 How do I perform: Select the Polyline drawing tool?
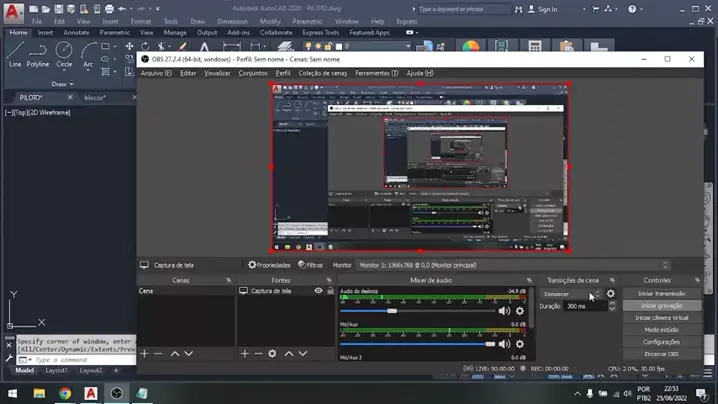[37, 53]
